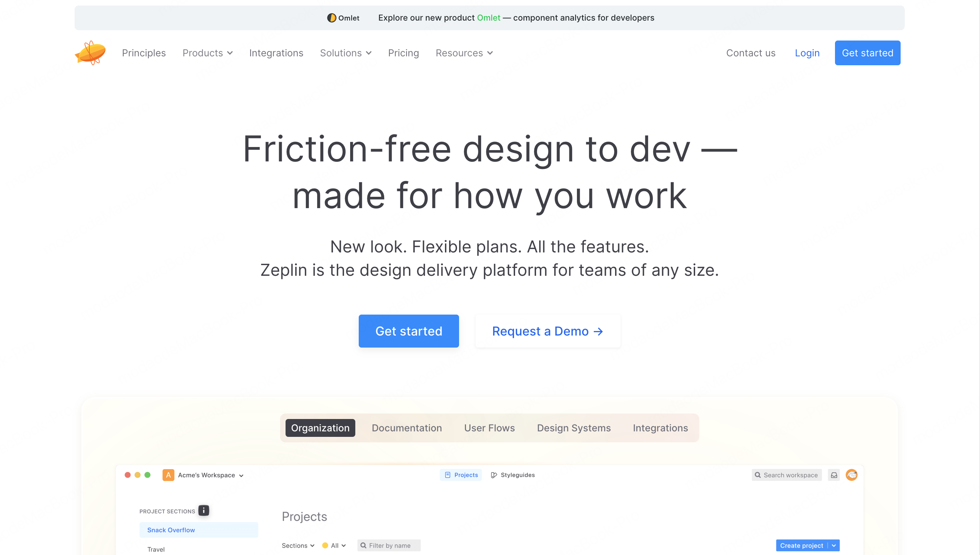Expand the Products dropdown menu

208,53
